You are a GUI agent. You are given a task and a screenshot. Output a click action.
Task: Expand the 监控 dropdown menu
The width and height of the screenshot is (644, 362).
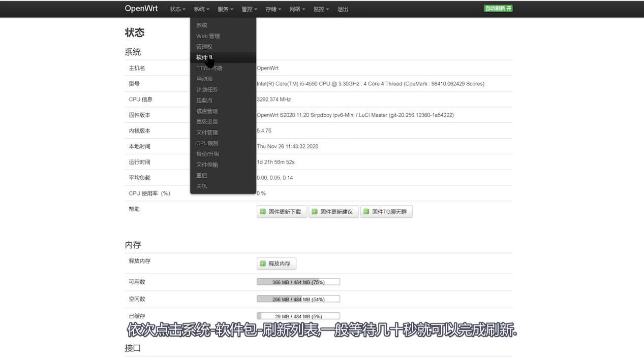pos(320,9)
